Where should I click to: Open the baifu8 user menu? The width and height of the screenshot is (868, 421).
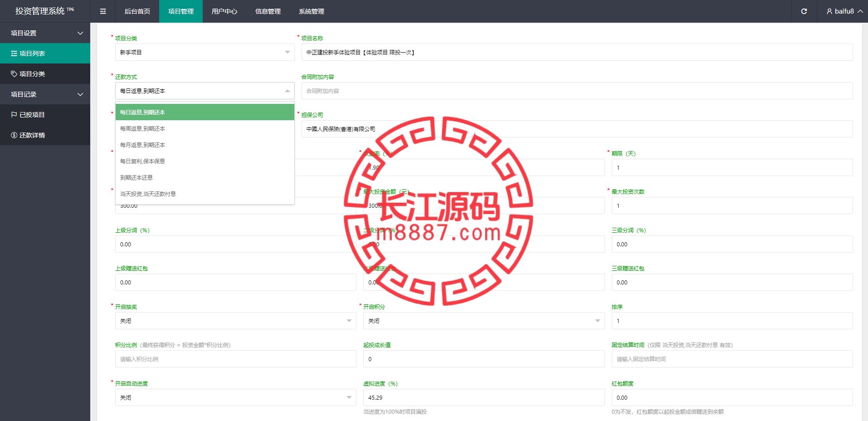point(844,11)
